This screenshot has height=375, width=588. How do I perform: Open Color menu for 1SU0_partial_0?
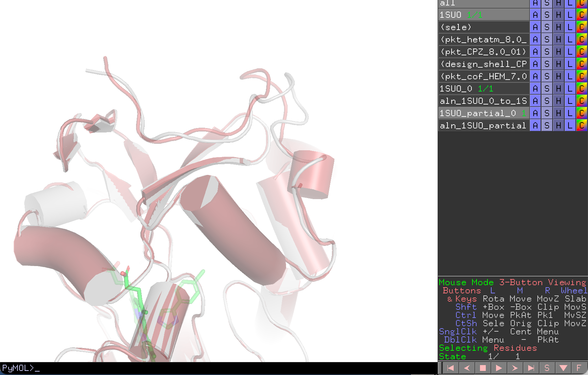(x=582, y=113)
